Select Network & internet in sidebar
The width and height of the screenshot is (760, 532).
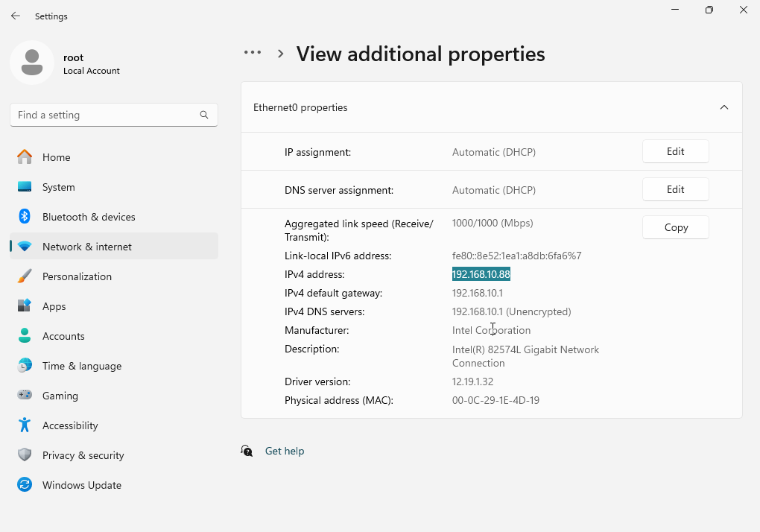click(x=87, y=247)
